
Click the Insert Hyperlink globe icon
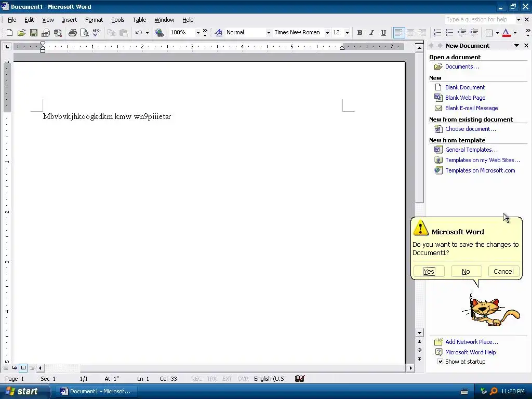pyautogui.click(x=159, y=33)
